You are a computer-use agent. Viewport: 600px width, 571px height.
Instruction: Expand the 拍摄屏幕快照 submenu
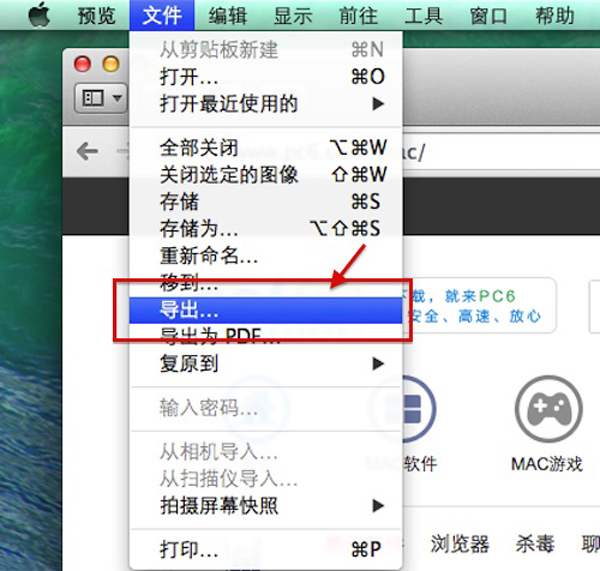(266, 506)
